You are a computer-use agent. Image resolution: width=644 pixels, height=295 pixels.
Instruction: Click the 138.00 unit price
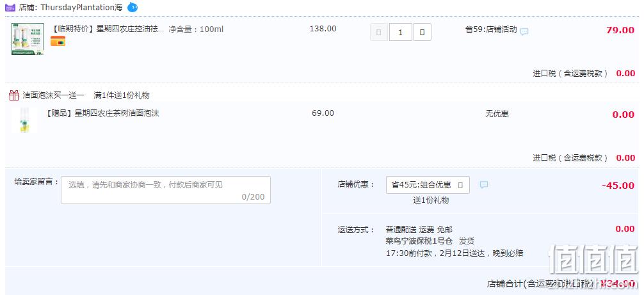coord(323,29)
